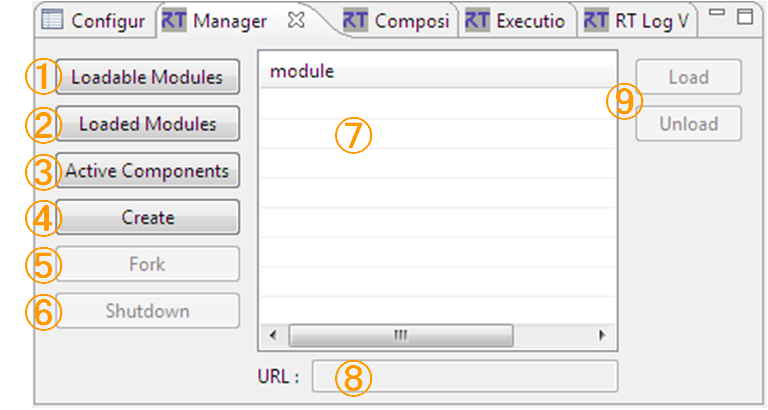Close the Manager tab with the X
768x410 pixels.
(x=296, y=20)
